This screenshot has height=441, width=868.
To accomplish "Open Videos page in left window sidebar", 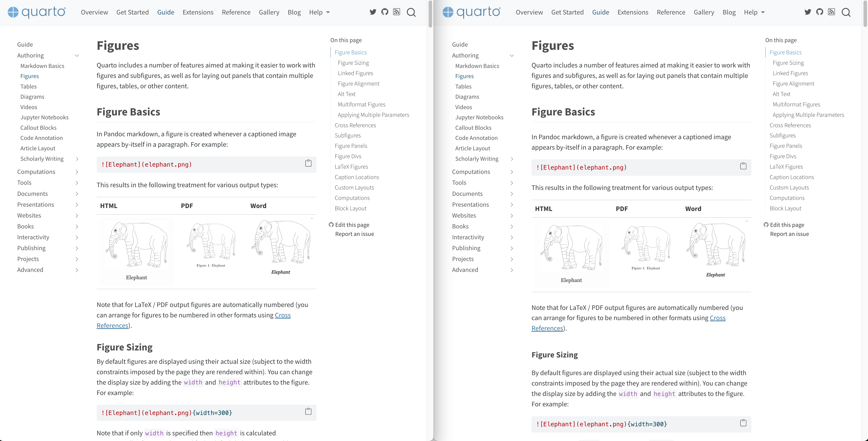I will pyautogui.click(x=29, y=107).
